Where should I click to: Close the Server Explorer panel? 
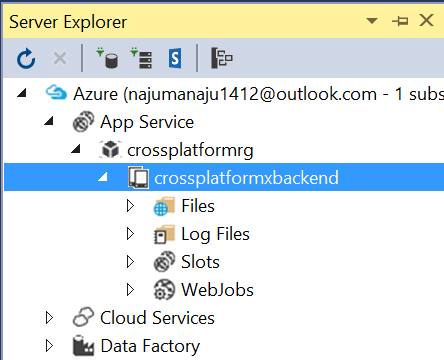pyautogui.click(x=427, y=20)
